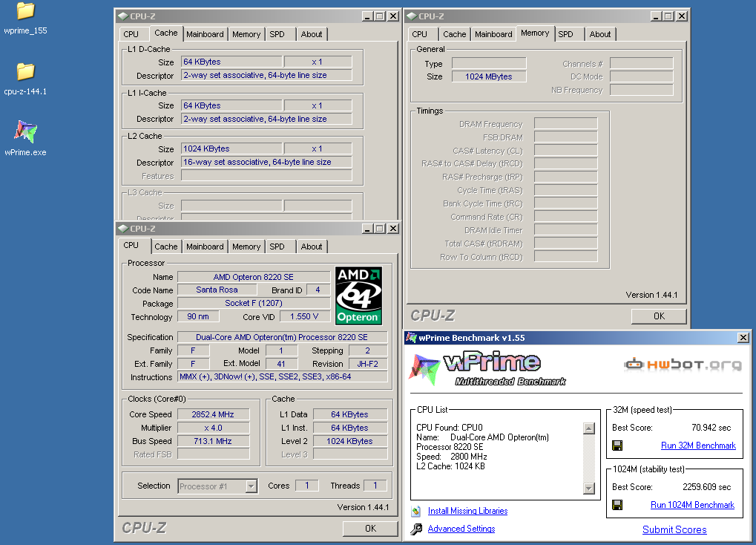The height and width of the screenshot is (545, 756).
Task: Click the Advanced Settings wrench icon
Action: pos(416,529)
